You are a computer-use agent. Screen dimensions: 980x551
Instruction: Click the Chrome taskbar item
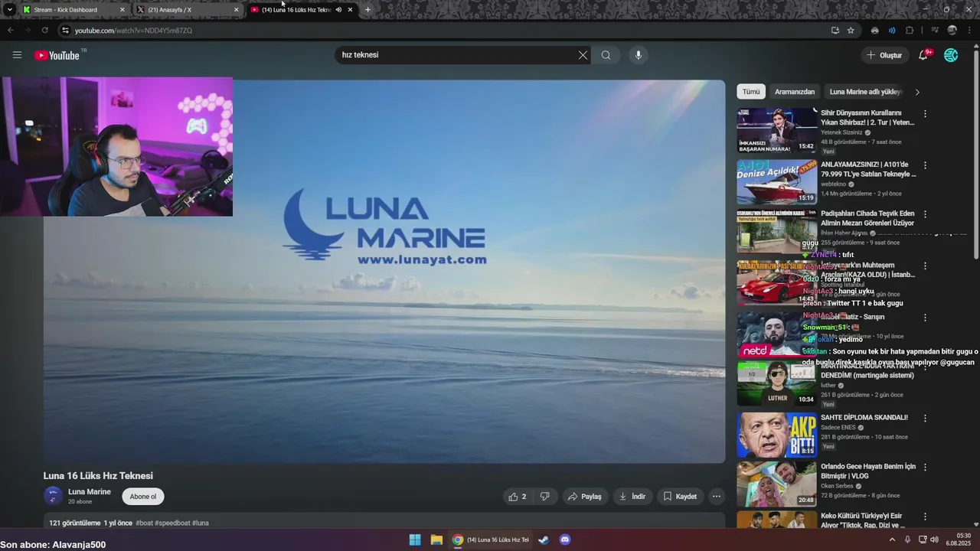point(491,540)
